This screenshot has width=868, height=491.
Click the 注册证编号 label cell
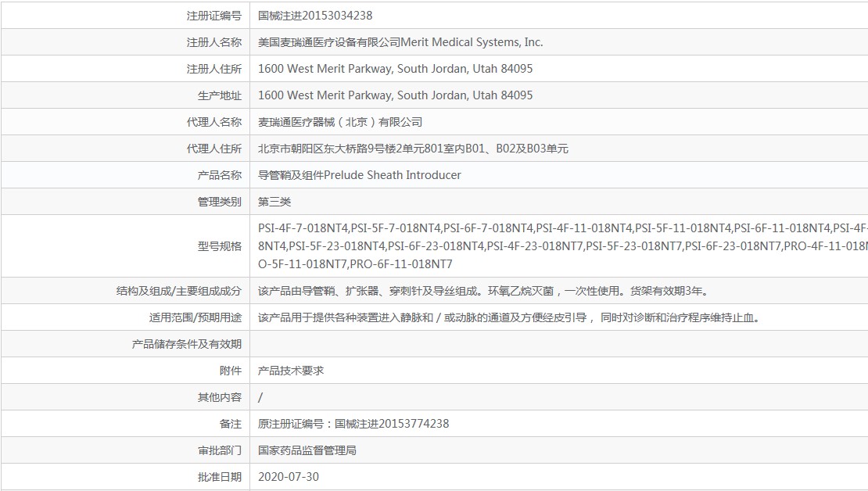tap(214, 16)
